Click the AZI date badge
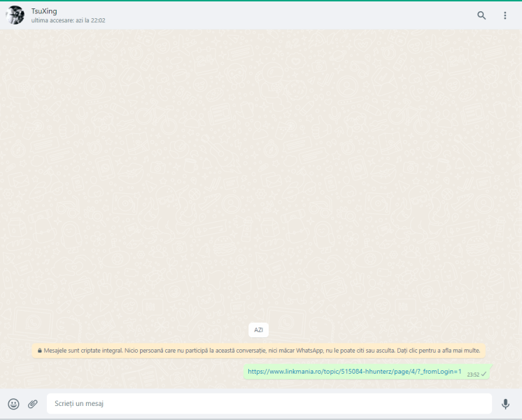 tap(258, 330)
